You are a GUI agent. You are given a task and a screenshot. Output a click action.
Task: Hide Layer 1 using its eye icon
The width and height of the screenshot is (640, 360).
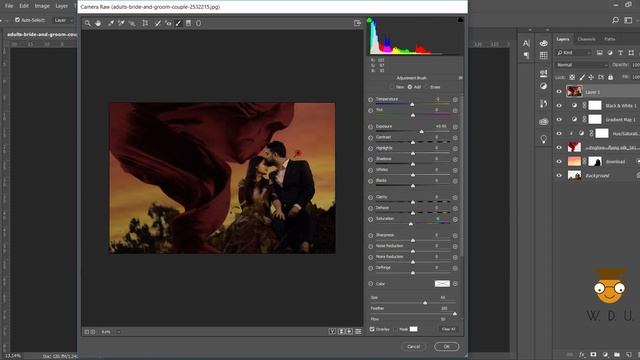click(559, 92)
